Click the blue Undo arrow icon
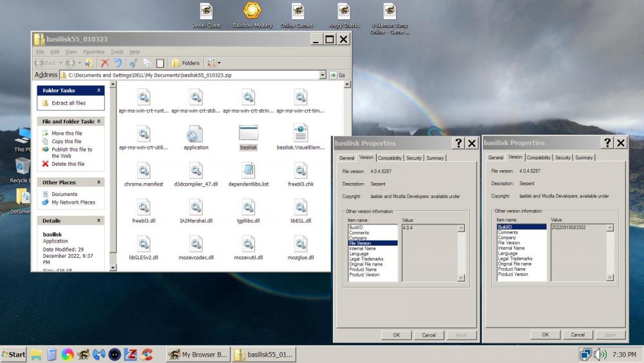The height and width of the screenshot is (363, 644). point(118,63)
